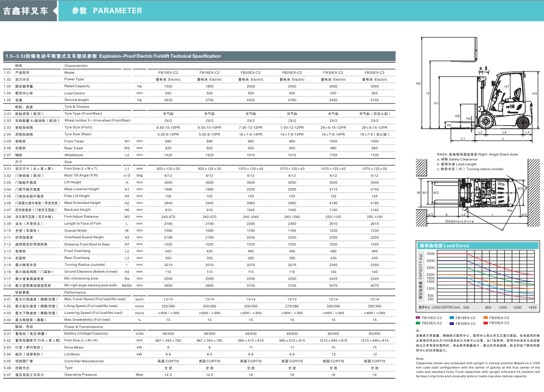The image size is (544, 392).
Task: Select the FB25EX-C2 green legend swatch
Action: tap(419, 323)
